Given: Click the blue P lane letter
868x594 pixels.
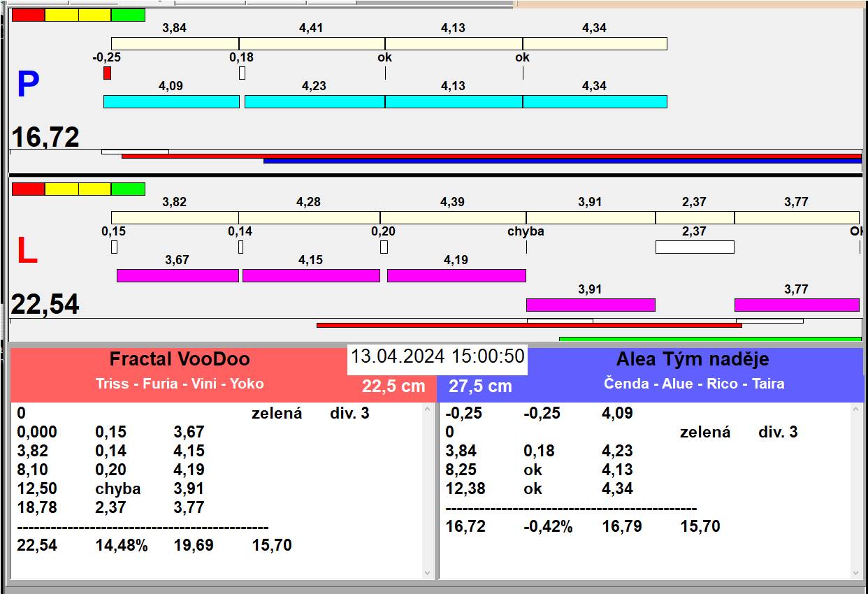Looking at the screenshot, I should click(28, 85).
